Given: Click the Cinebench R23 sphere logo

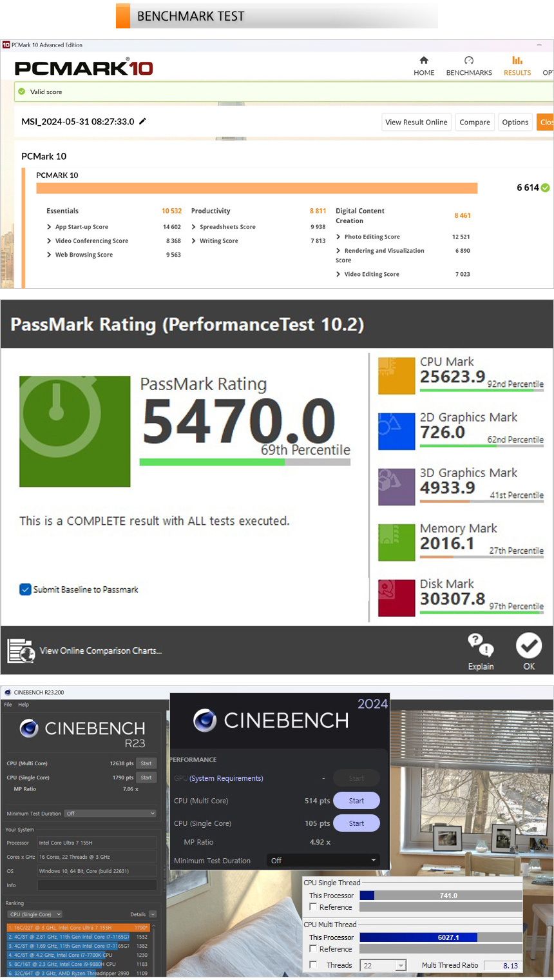Looking at the screenshot, I should click(29, 729).
